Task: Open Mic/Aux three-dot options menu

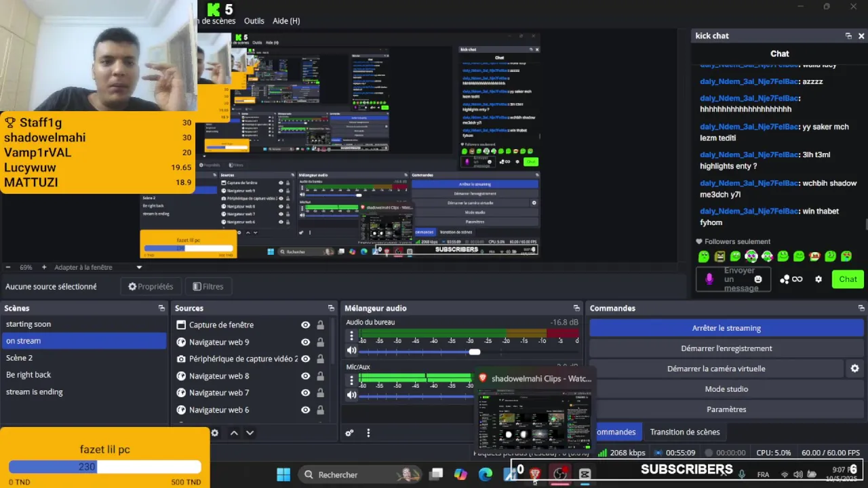Action: [x=351, y=380]
